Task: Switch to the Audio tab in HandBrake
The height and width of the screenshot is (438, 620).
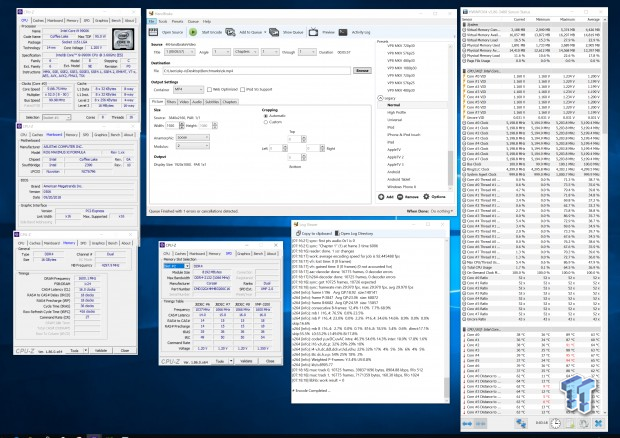Action: [197, 102]
